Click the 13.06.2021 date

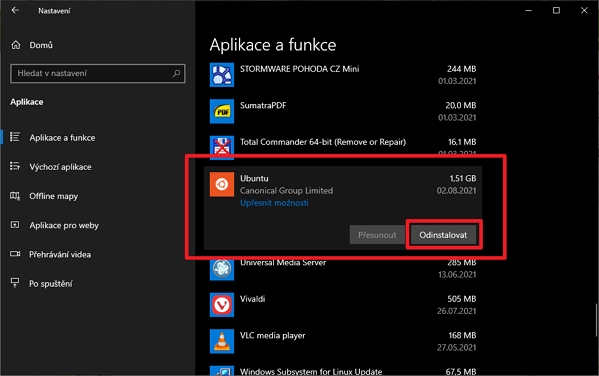pos(457,274)
